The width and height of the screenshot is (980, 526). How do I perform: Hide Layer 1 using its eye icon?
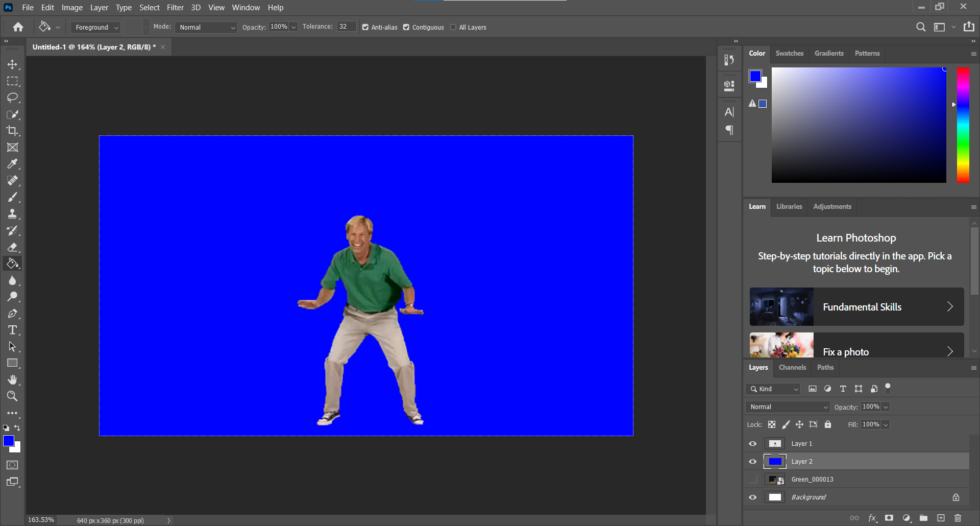point(753,444)
